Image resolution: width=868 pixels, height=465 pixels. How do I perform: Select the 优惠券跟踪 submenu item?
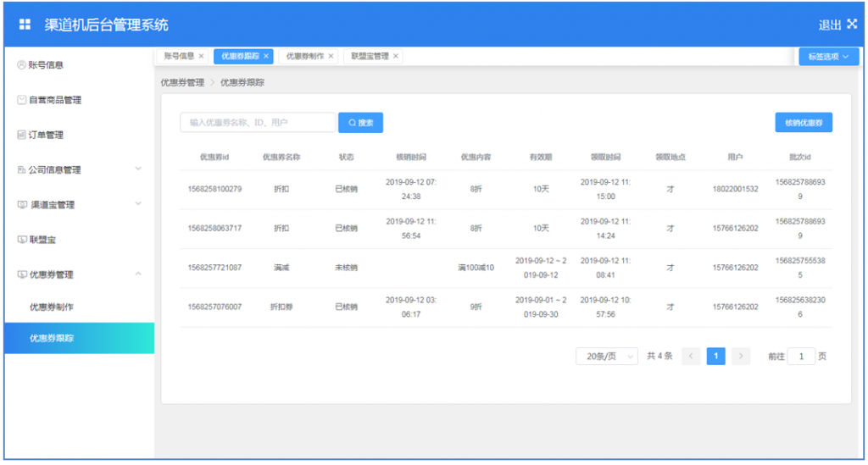(79, 338)
